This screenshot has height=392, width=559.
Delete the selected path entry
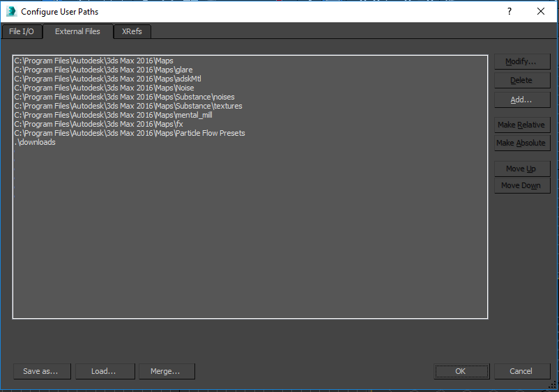click(x=522, y=81)
